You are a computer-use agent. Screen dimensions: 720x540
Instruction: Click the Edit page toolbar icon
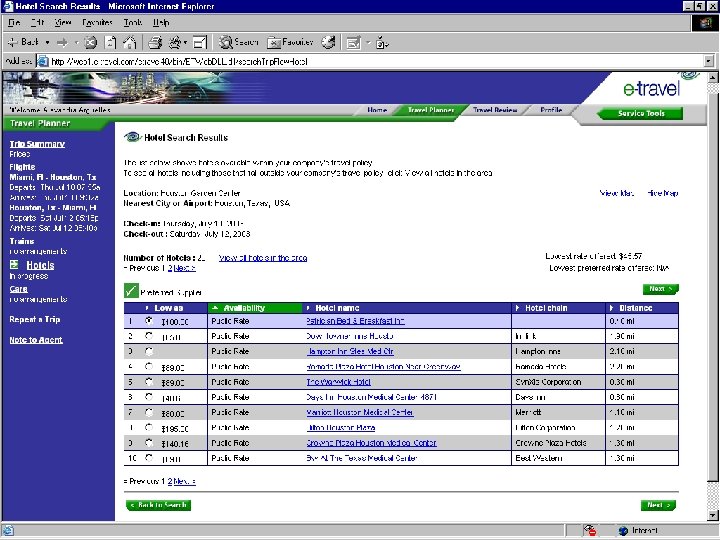[x=174, y=43]
